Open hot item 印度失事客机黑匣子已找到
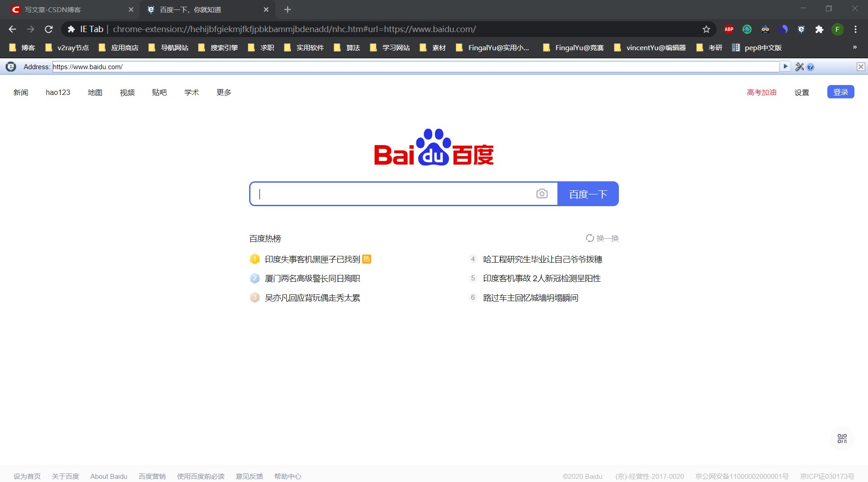The width and height of the screenshot is (868, 482). pyautogui.click(x=312, y=259)
